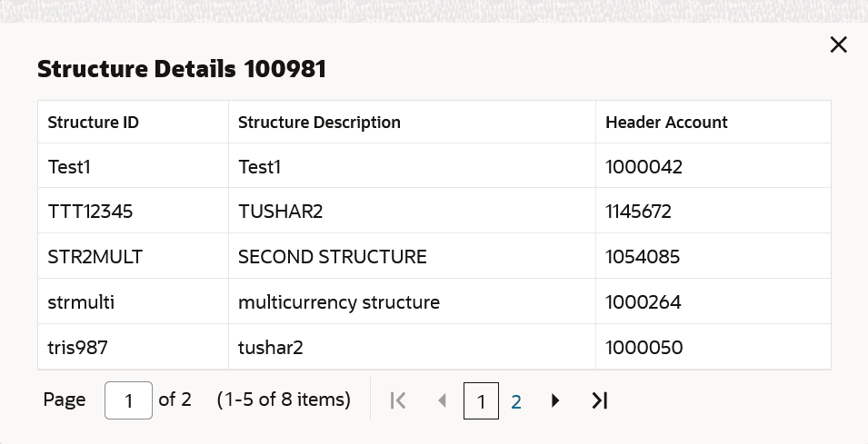This screenshot has height=444, width=868.
Task: Click header account 1145672 cell
Action: pos(638,212)
